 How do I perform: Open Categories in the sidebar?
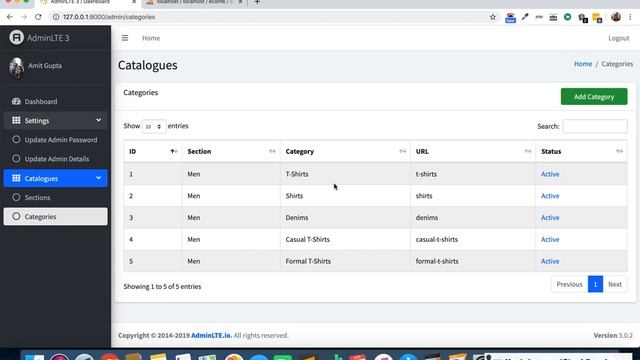[56, 216]
